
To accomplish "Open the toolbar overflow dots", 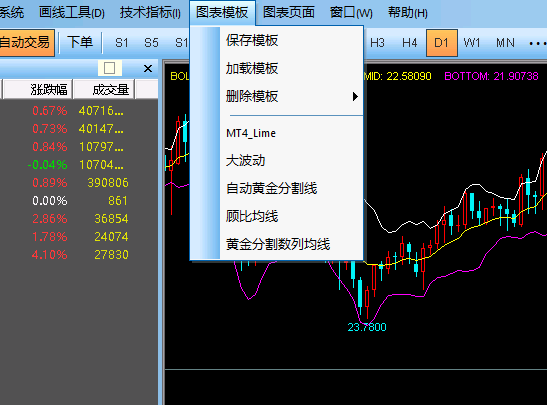I will coord(538,43).
